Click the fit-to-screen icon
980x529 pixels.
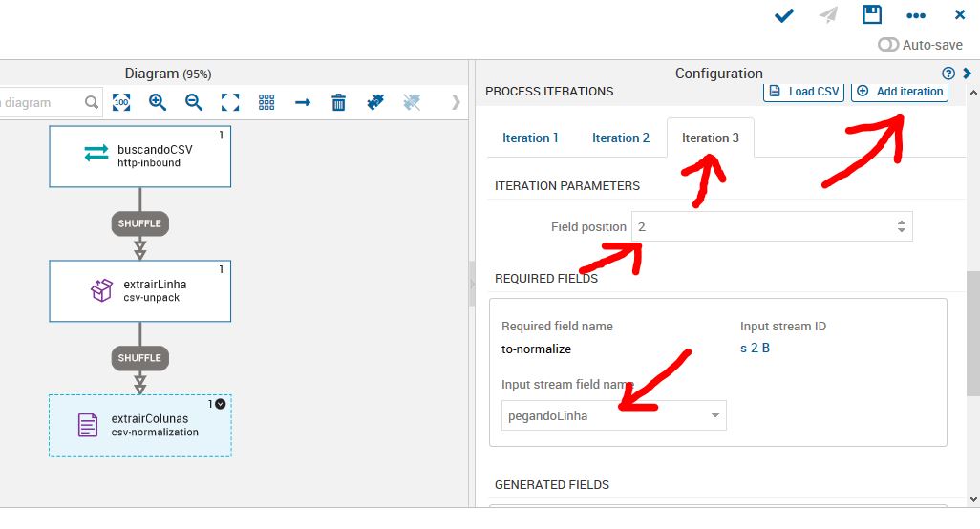(230, 102)
